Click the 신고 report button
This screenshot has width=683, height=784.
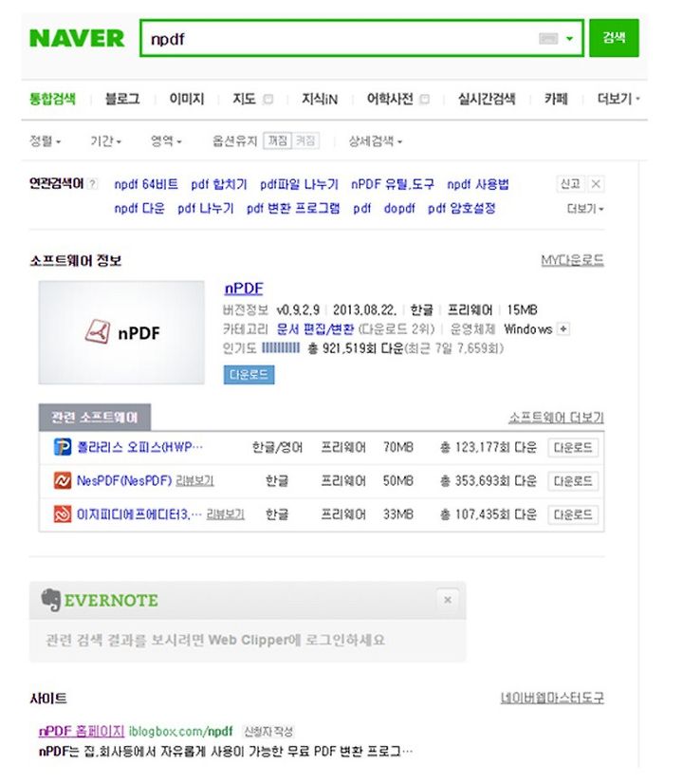(x=570, y=184)
